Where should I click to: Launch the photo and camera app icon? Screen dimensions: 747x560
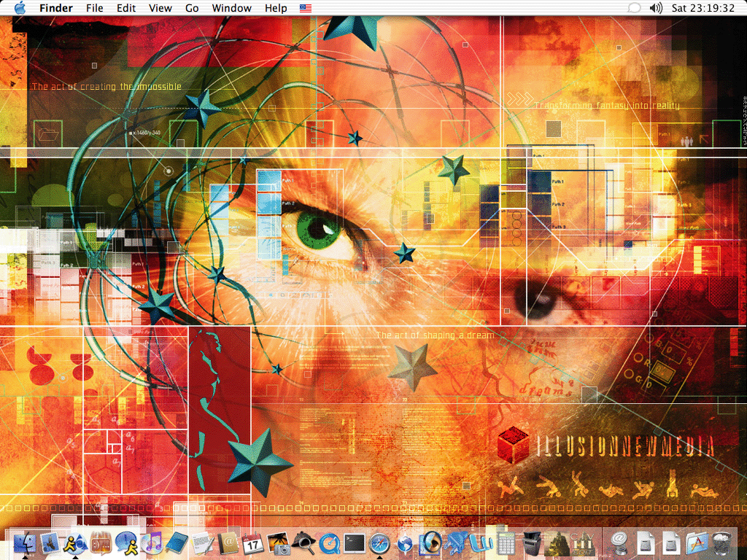pyautogui.click(x=278, y=543)
